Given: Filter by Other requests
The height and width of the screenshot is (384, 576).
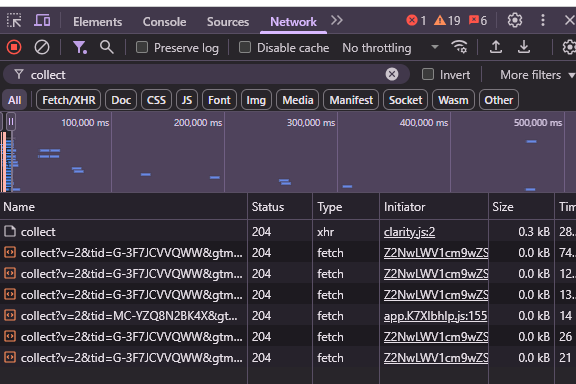Looking at the screenshot, I should pos(498,100).
